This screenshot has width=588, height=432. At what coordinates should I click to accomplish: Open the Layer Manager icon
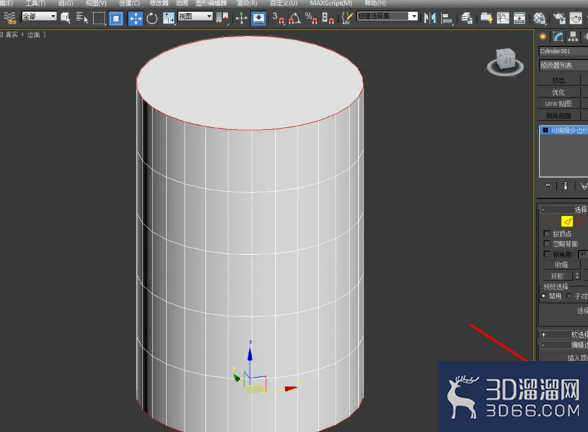point(466,18)
